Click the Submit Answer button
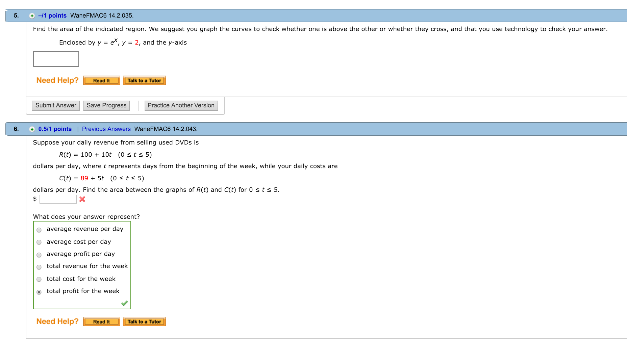The width and height of the screenshot is (627, 364). click(x=55, y=105)
